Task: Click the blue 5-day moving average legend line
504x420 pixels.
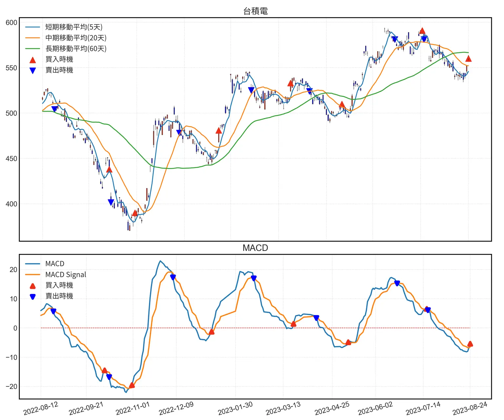Action: (33, 27)
